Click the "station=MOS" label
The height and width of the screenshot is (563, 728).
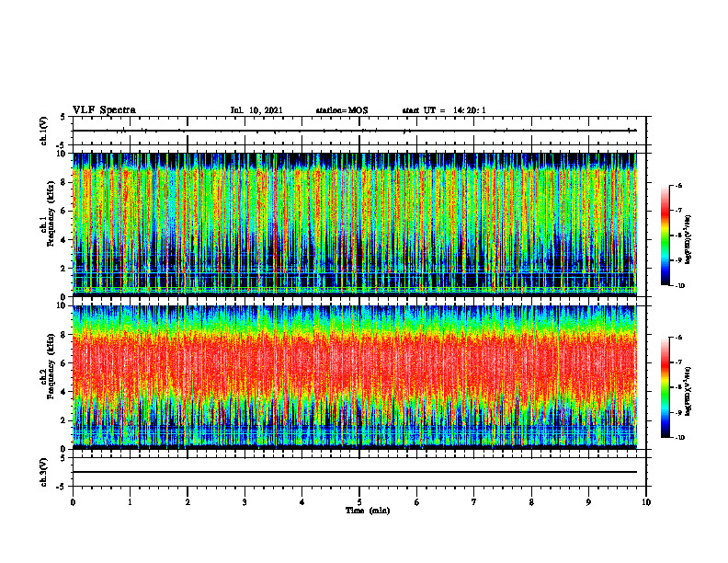[342, 110]
